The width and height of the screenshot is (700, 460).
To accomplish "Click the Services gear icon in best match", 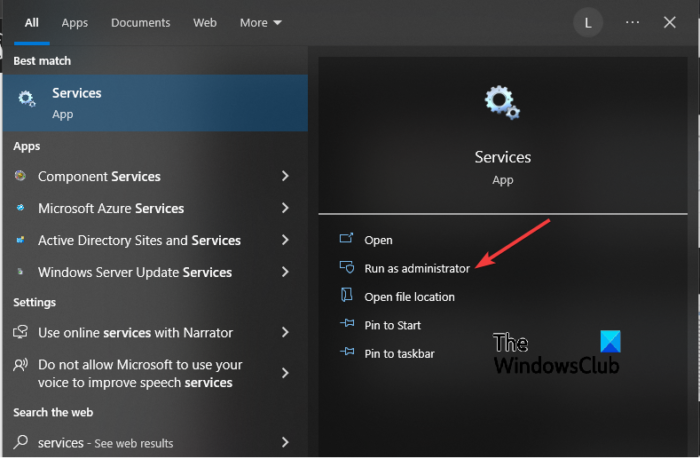I will point(26,98).
